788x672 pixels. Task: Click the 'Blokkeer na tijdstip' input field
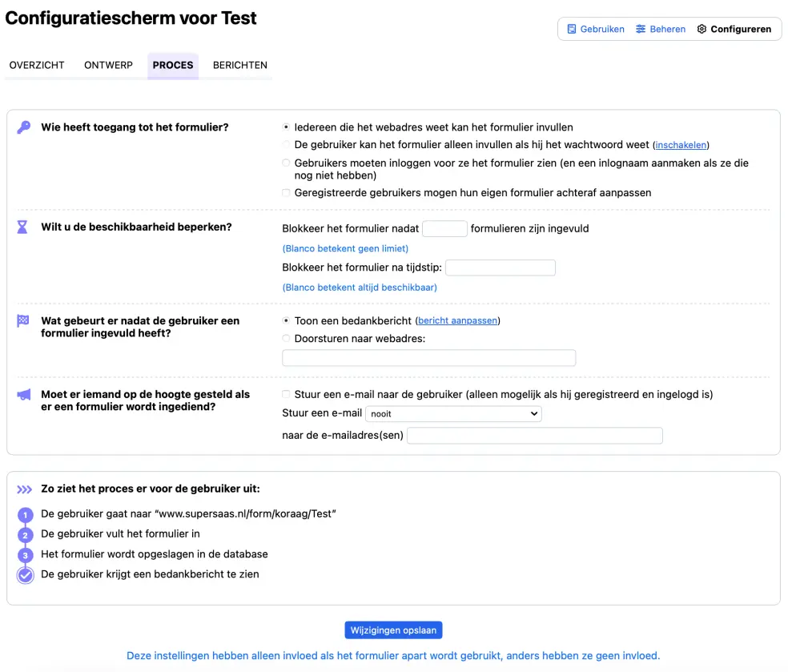point(500,268)
